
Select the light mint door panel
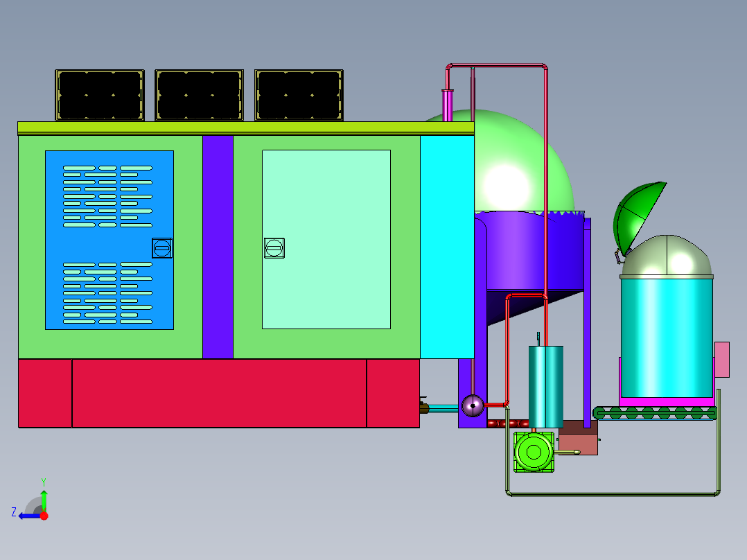pos(326,239)
